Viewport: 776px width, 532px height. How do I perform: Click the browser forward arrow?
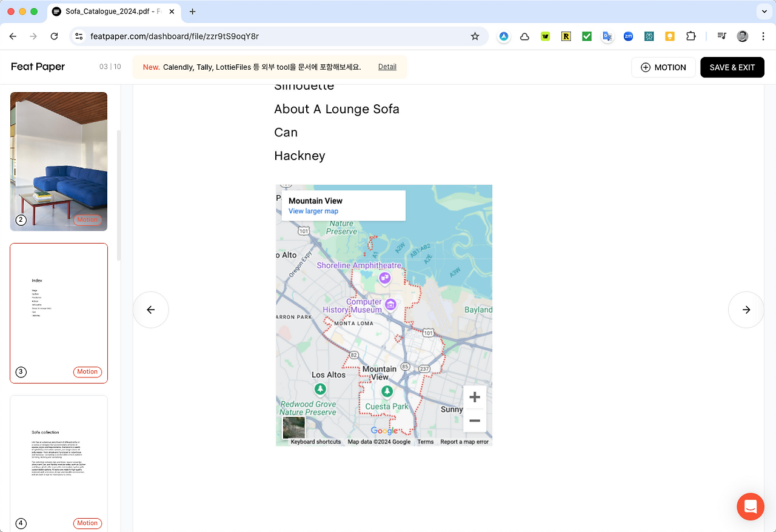[33, 36]
